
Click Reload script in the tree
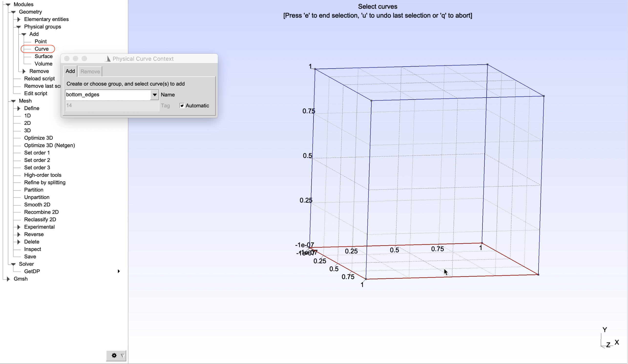(x=39, y=78)
